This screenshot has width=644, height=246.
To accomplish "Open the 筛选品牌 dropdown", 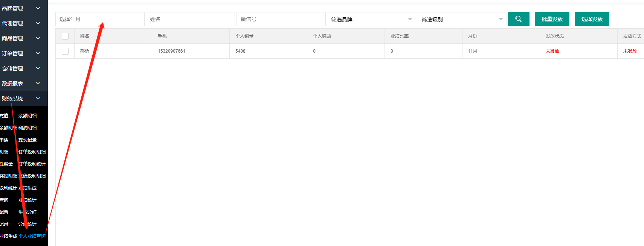I will pyautogui.click(x=371, y=19).
